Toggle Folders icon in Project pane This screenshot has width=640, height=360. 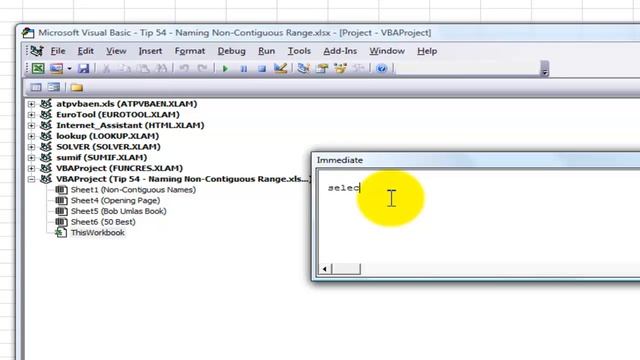76,87
